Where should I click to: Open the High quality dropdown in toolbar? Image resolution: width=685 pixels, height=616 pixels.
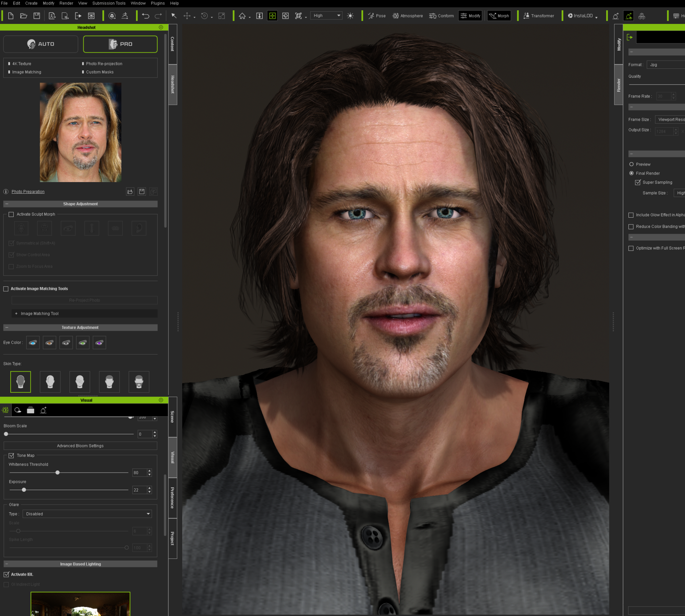pyautogui.click(x=326, y=15)
